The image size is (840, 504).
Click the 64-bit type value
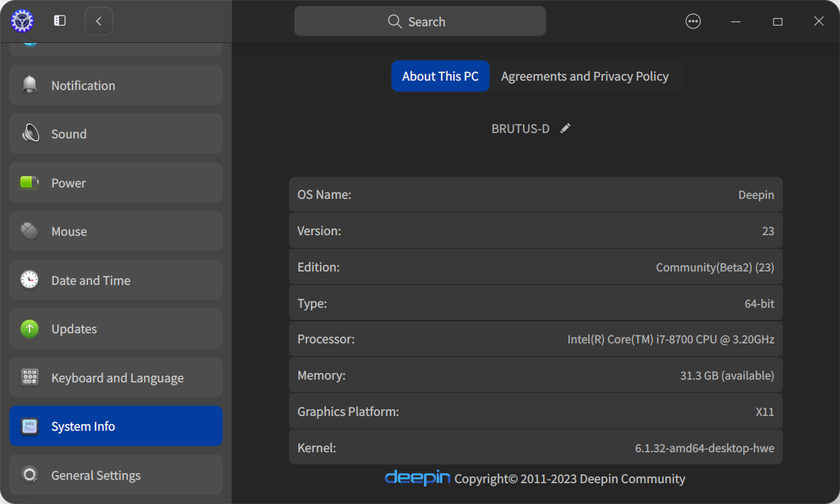coord(759,304)
